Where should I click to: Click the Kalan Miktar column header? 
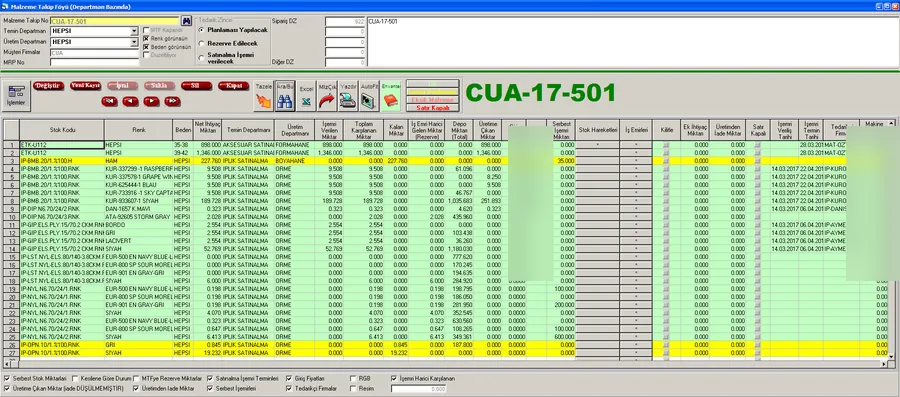click(x=397, y=130)
